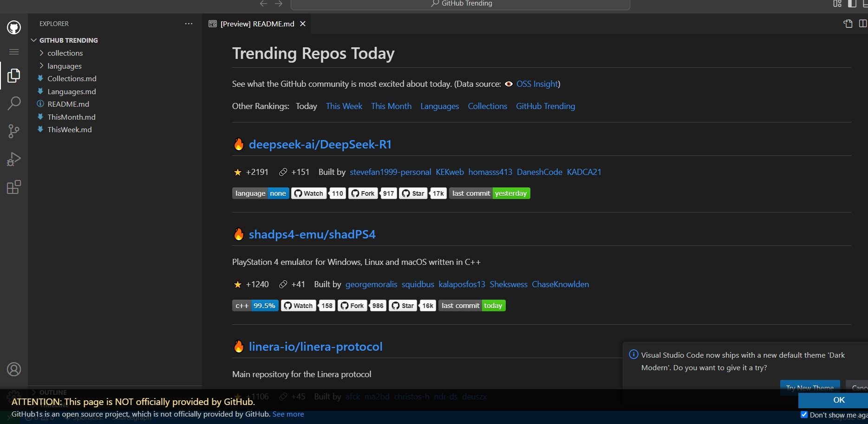Open Languages.md file

115,91
